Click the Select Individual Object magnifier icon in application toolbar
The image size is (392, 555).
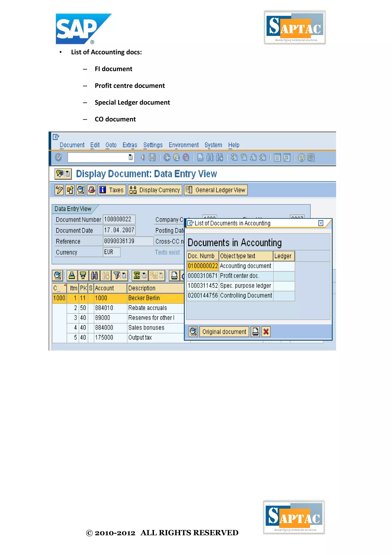(x=81, y=190)
